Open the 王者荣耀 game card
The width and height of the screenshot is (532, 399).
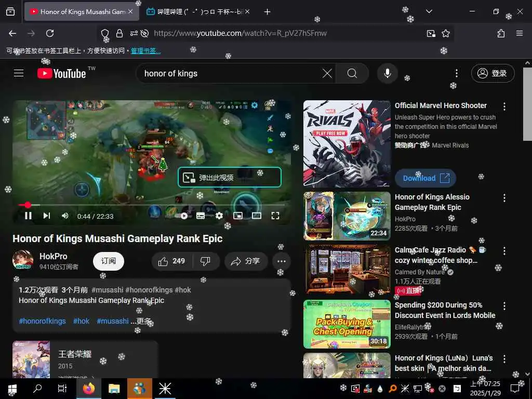tap(85, 360)
